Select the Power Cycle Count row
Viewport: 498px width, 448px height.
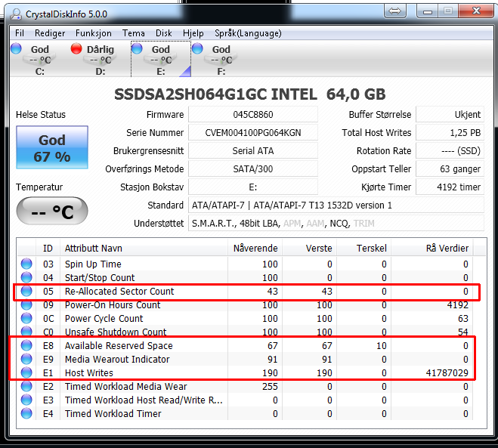[245, 318]
